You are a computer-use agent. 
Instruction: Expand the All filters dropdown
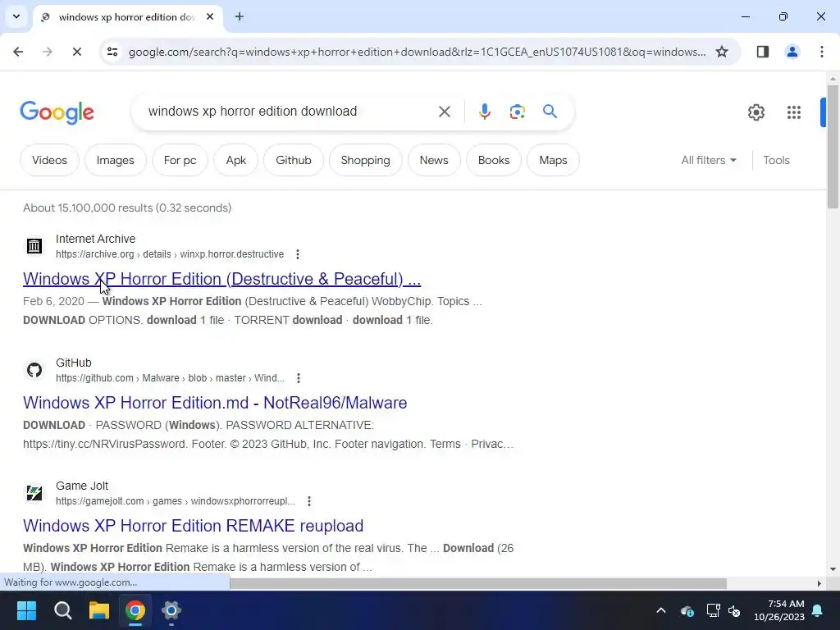pos(709,160)
